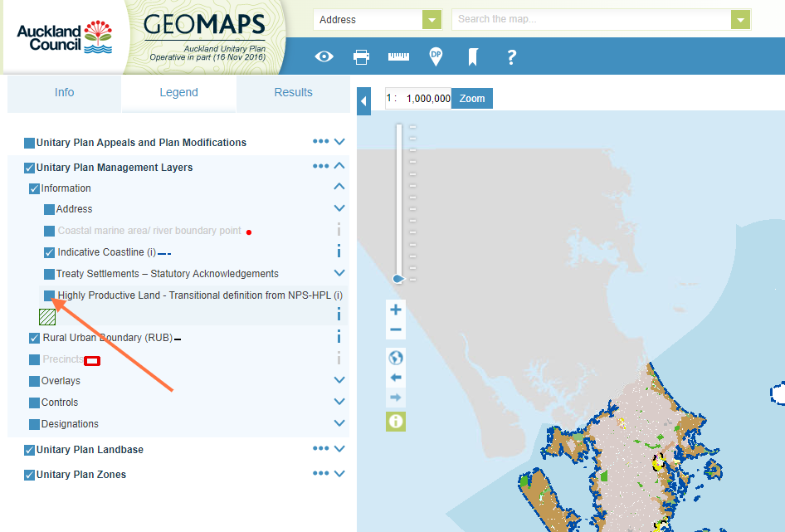Select the ruler measure tool
This screenshot has height=532, width=785.
tap(398, 56)
